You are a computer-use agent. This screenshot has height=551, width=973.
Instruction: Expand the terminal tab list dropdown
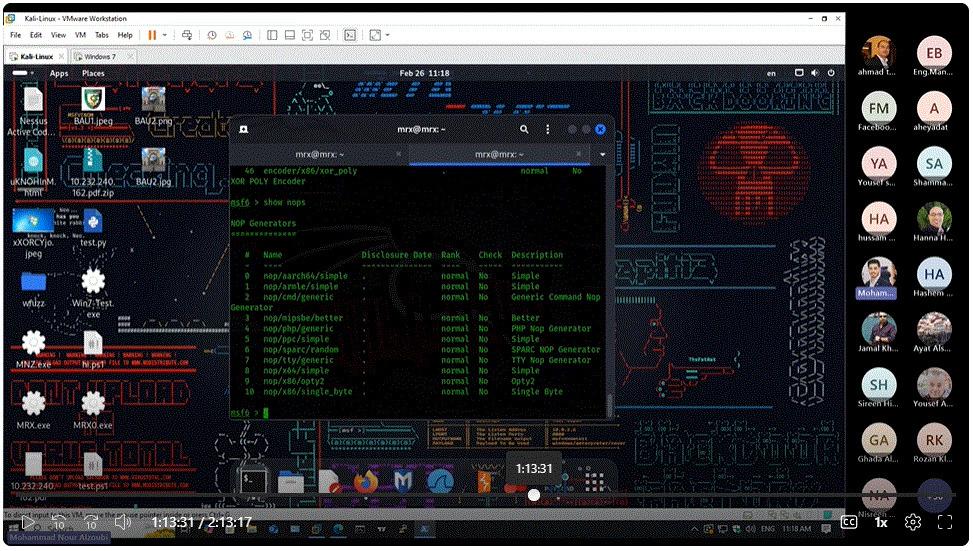pos(602,154)
